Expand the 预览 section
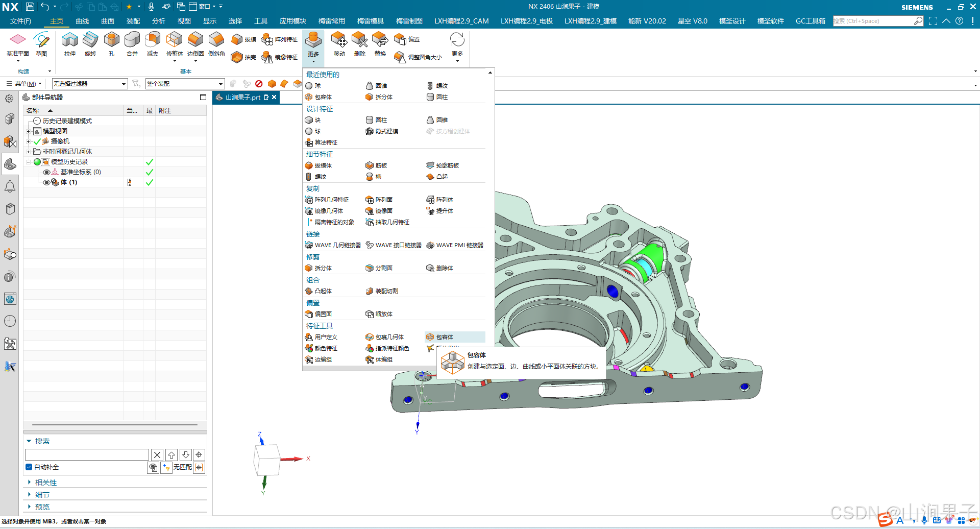Viewport: 980px width, 529px height. point(29,507)
